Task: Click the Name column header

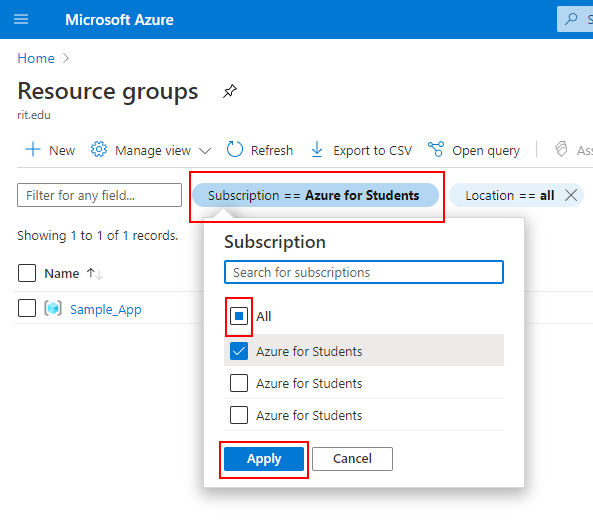Action: point(62,273)
